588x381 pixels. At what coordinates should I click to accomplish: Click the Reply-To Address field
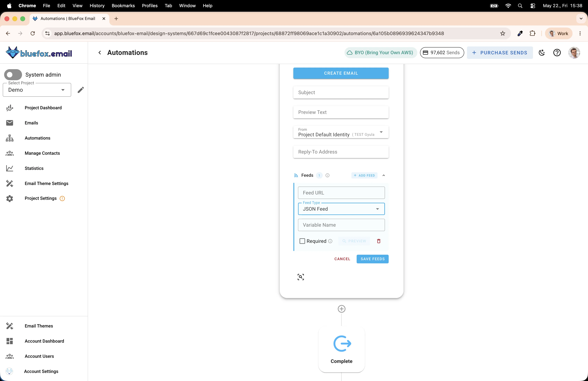[x=341, y=152]
